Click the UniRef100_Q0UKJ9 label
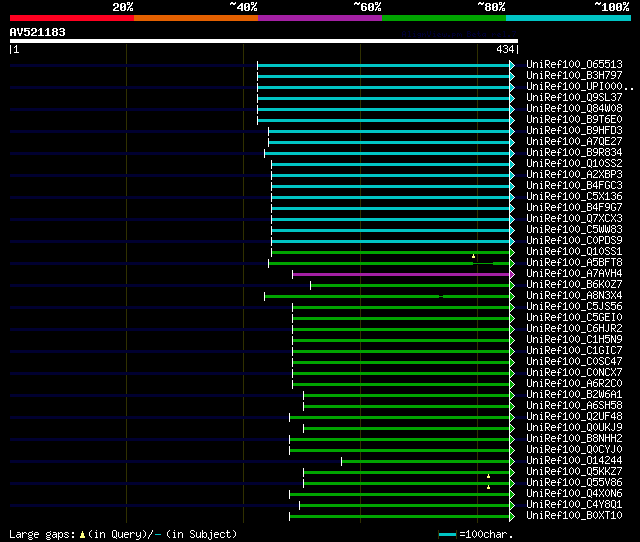 574,428
